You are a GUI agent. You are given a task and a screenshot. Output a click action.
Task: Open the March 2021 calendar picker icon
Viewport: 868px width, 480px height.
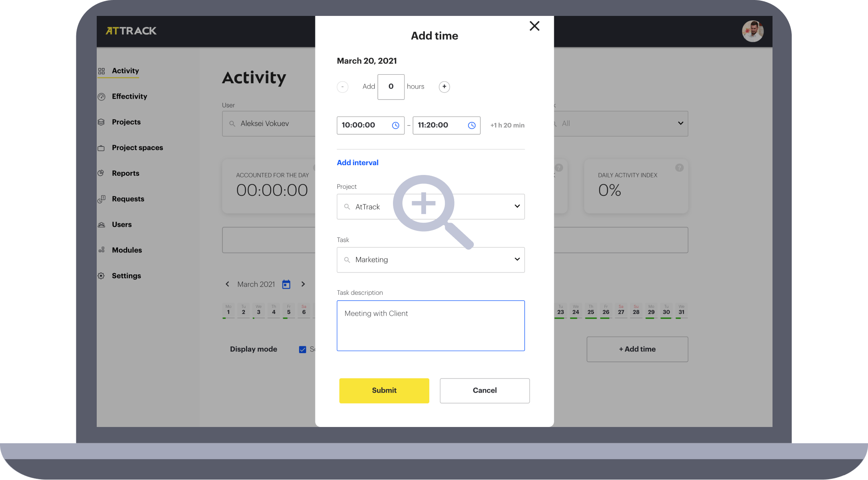click(x=286, y=285)
